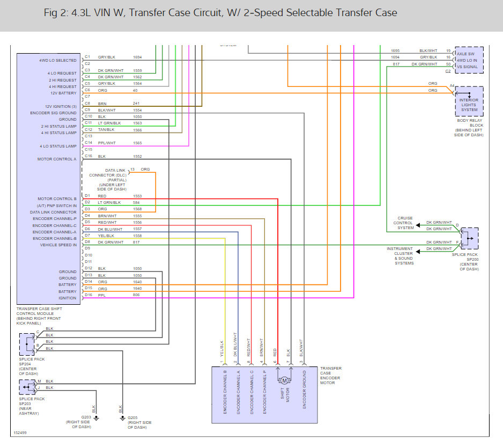This screenshot has height=448, width=503.
Task: Click the 4 LO REQUEST label
Action: (x=62, y=73)
